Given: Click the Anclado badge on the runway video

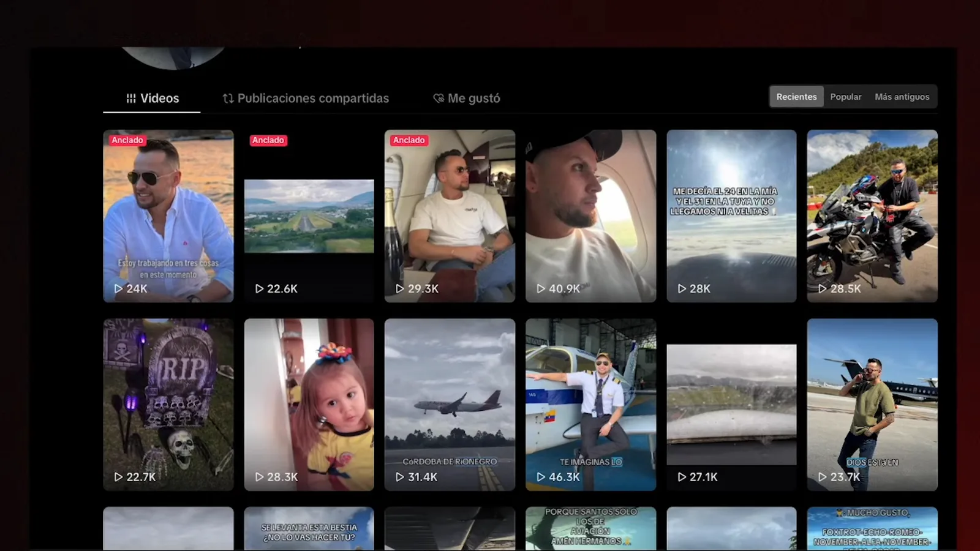Looking at the screenshot, I should point(268,140).
